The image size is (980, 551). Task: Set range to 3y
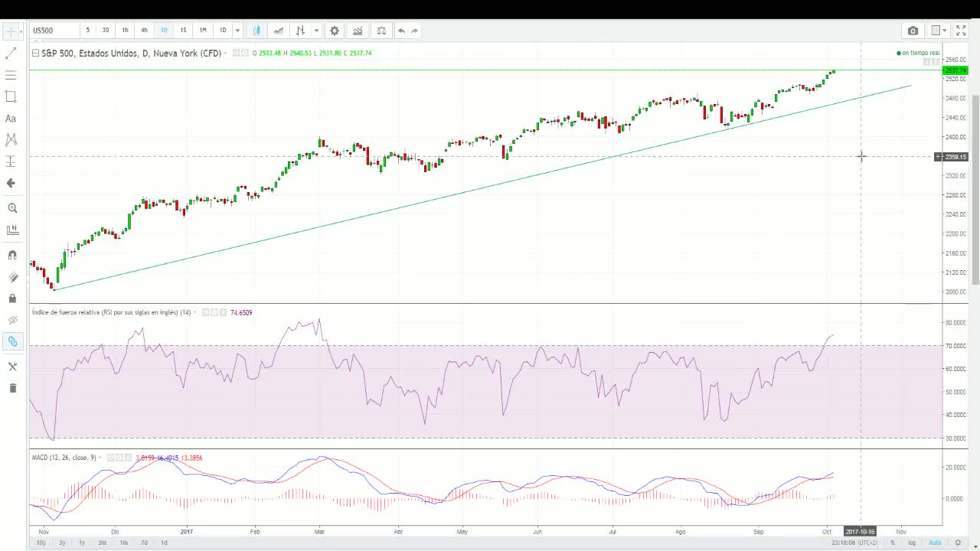(62, 543)
